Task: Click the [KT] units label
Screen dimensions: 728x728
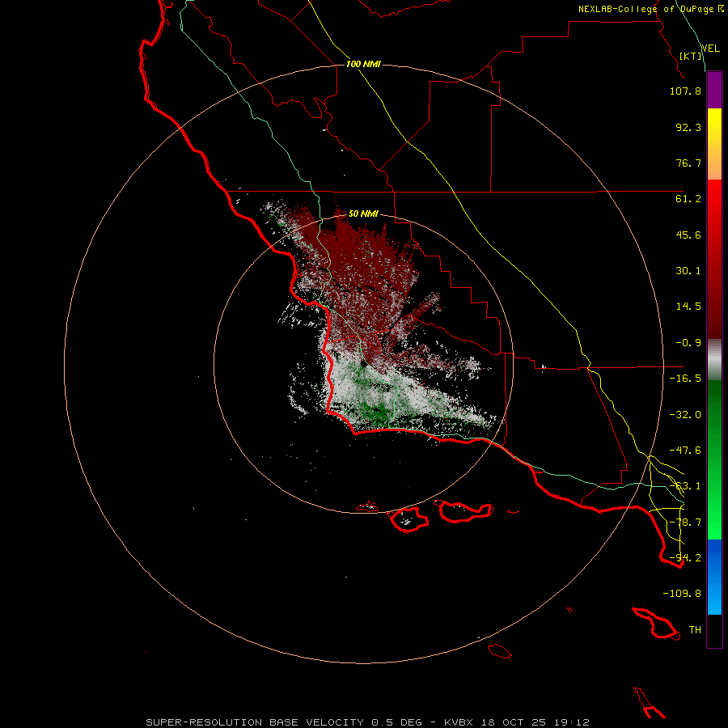Action: 691,56
